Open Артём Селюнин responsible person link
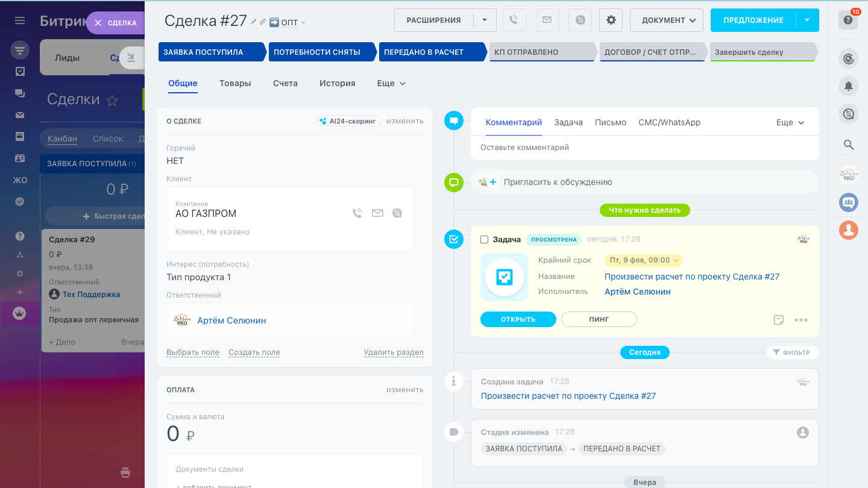Image resolution: width=868 pixels, height=488 pixels. tap(231, 321)
